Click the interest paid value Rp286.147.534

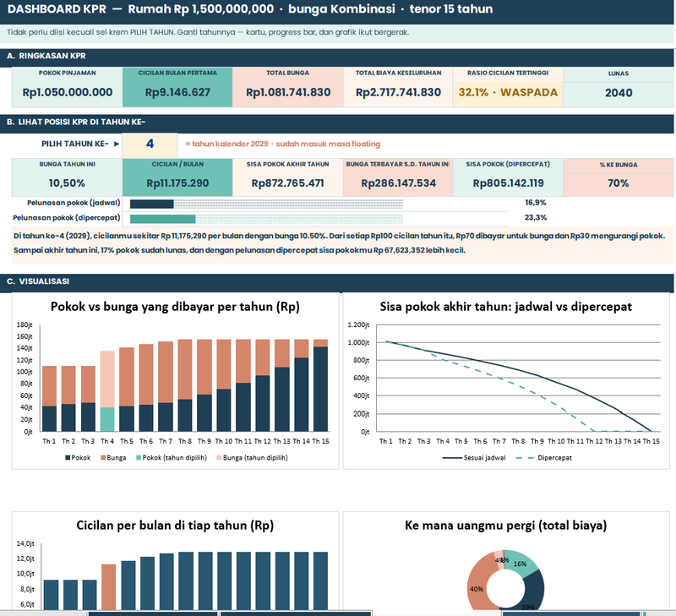pyautogui.click(x=398, y=183)
